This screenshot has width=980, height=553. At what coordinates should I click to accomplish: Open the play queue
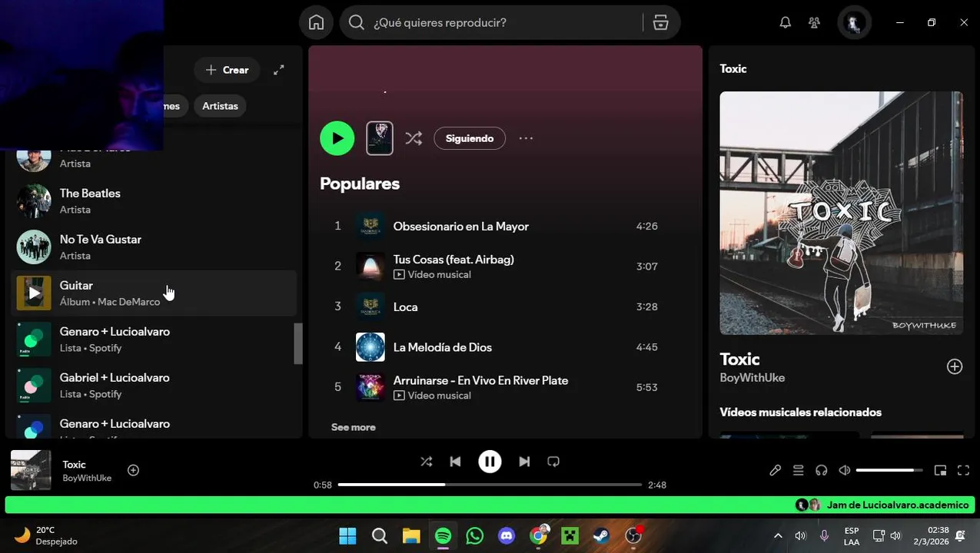798,470
